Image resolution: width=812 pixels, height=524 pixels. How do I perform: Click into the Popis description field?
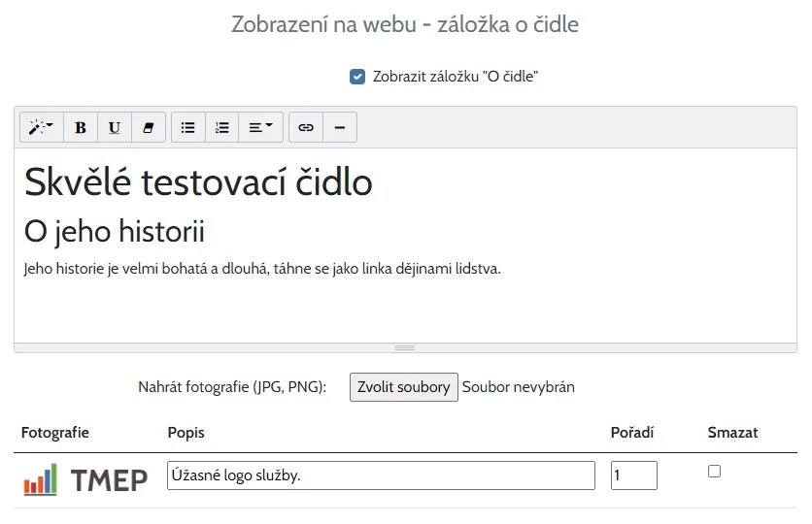click(381, 475)
